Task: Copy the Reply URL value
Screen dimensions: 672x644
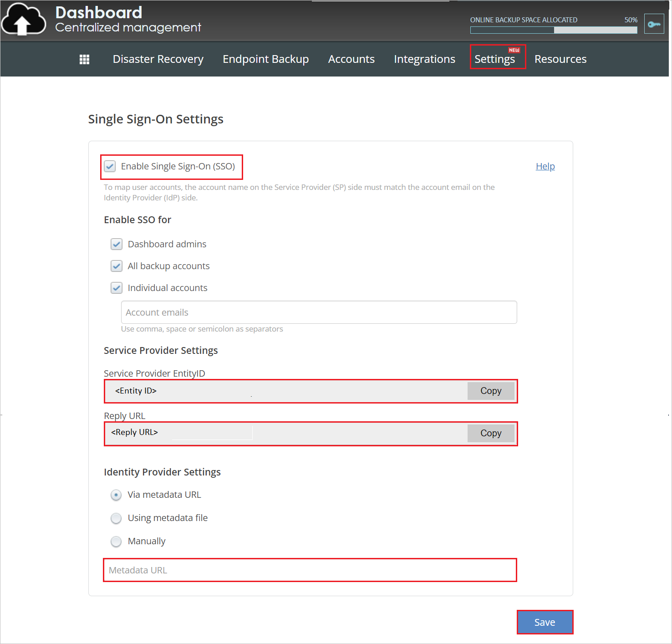Action: [491, 433]
